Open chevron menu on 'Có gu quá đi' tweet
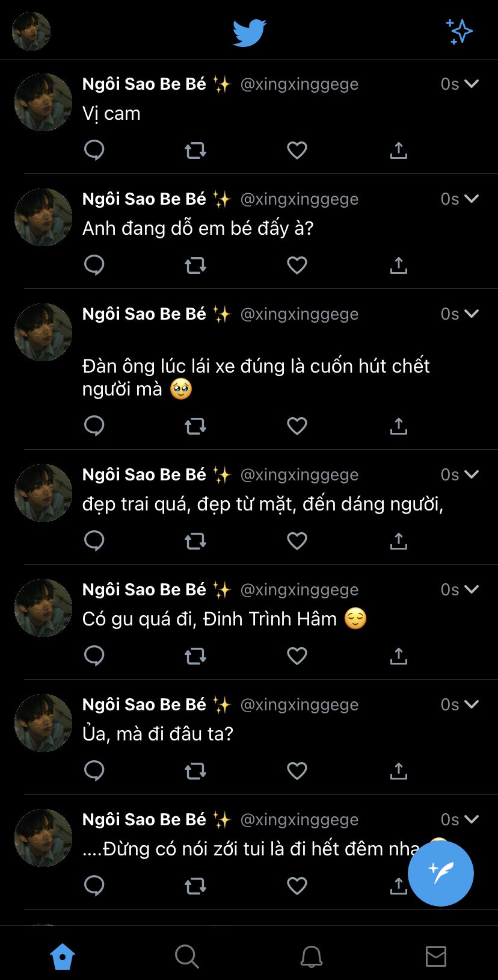498x980 pixels. pyautogui.click(x=472, y=589)
